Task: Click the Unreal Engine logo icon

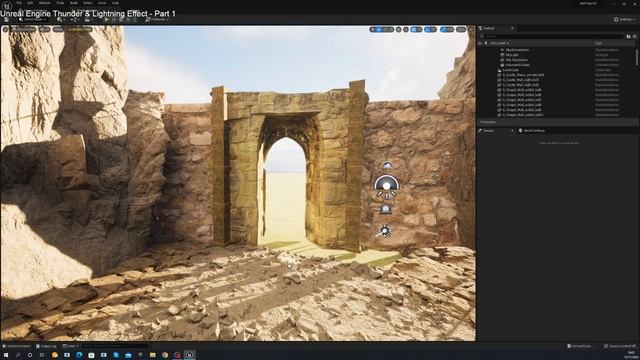Action: 7,6
